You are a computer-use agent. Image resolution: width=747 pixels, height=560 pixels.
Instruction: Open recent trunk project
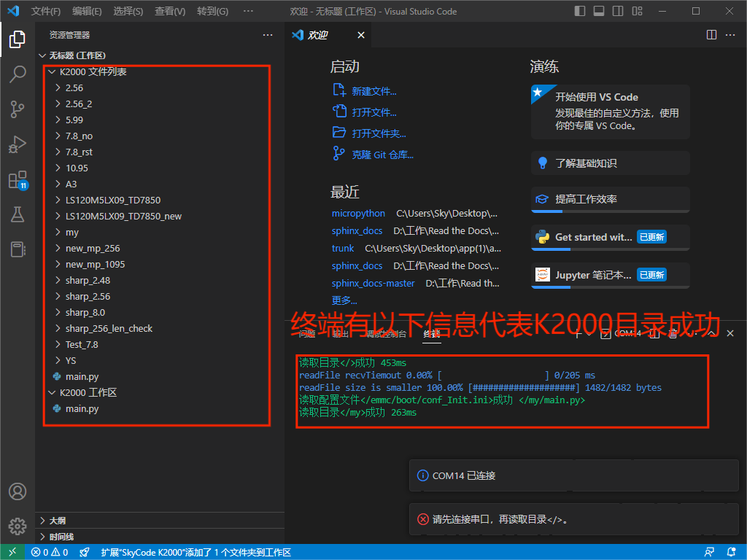tap(343, 248)
